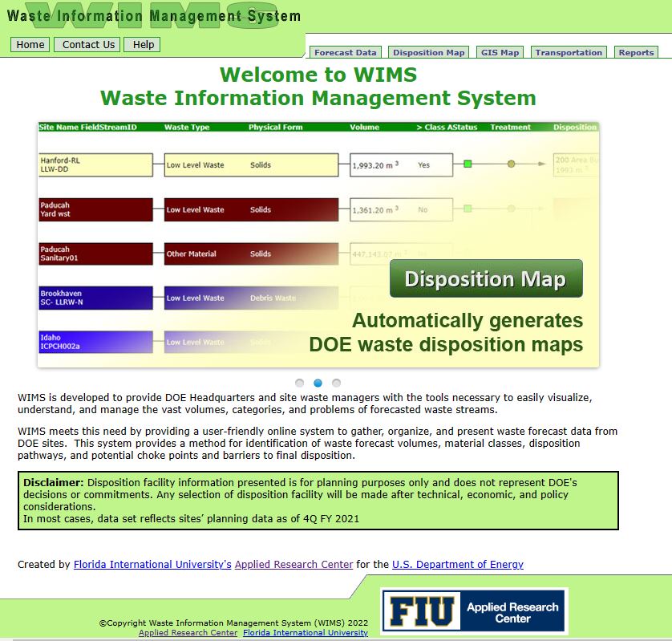Image resolution: width=672 pixels, height=641 pixels.
Task: Select the Brookhaven SC-LLRW-N stream box
Action: coord(95,298)
